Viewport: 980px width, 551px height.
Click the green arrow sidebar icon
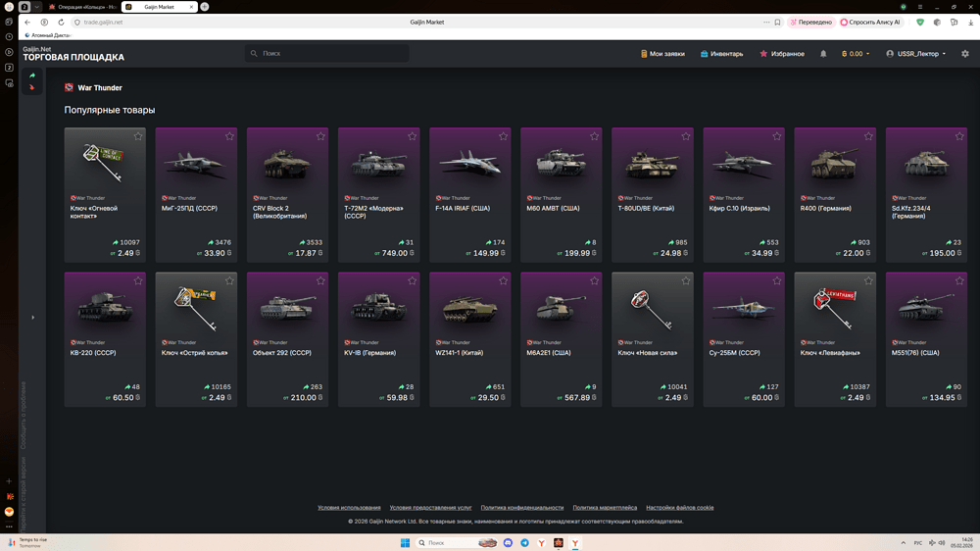pyautogui.click(x=32, y=75)
